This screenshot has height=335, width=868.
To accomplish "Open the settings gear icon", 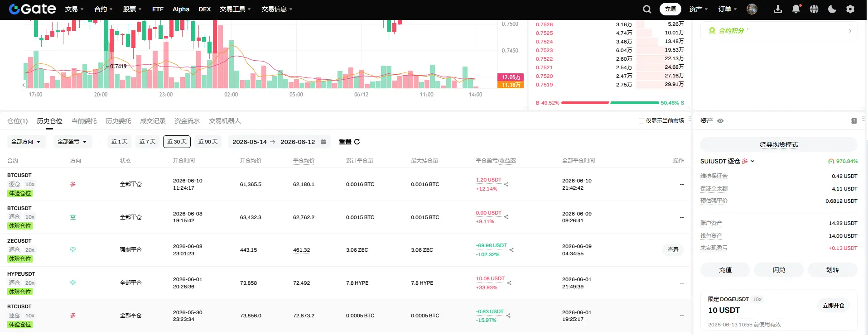I will tap(850, 9).
